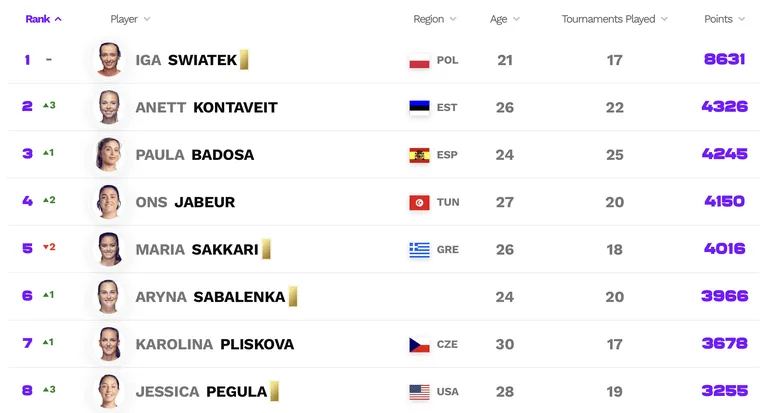Click the Poland flag icon
This screenshot has width=768, height=413.
pos(419,61)
